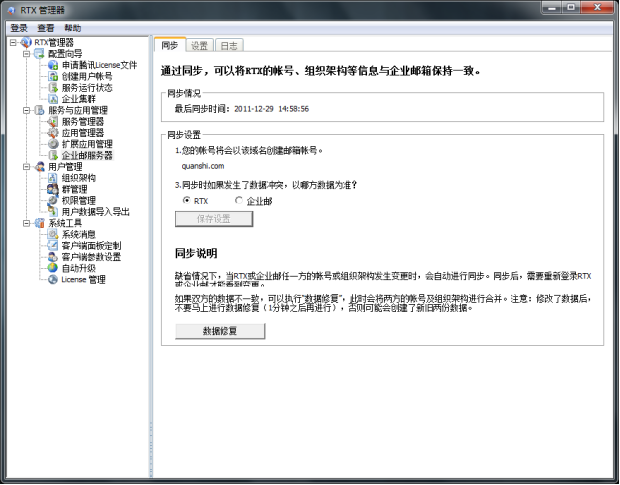The height and width of the screenshot is (485, 620).
Task: Click the License 管理 icon
Action: (x=53, y=279)
